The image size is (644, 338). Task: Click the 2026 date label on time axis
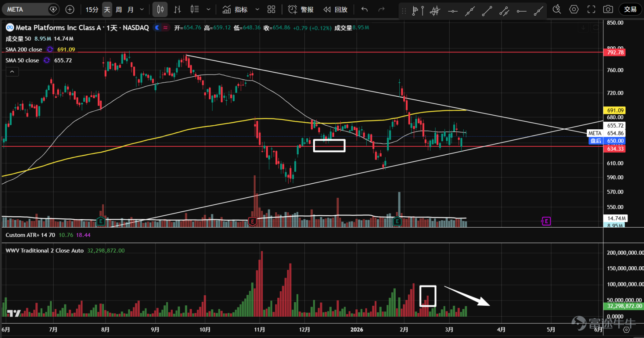pos(357,330)
